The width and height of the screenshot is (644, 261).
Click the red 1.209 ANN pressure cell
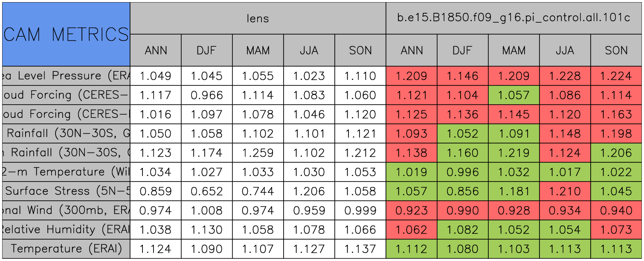(412, 76)
